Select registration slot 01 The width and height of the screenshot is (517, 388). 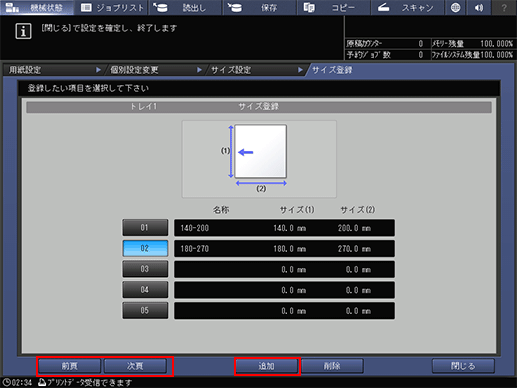click(x=145, y=228)
